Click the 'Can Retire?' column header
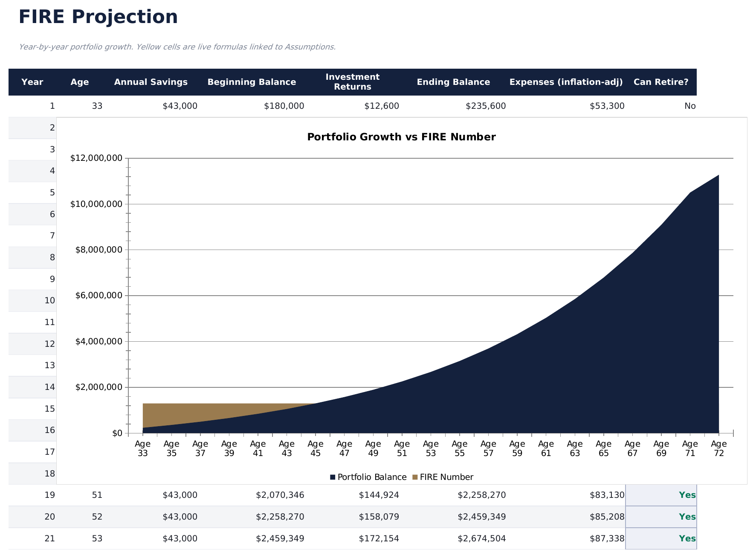The height and width of the screenshot is (558, 756). pyautogui.click(x=660, y=82)
